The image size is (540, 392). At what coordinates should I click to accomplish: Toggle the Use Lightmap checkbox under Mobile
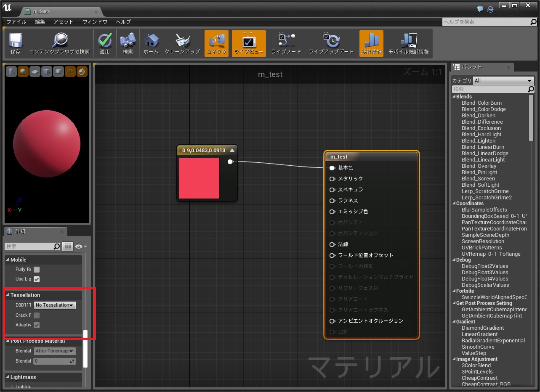click(37, 279)
